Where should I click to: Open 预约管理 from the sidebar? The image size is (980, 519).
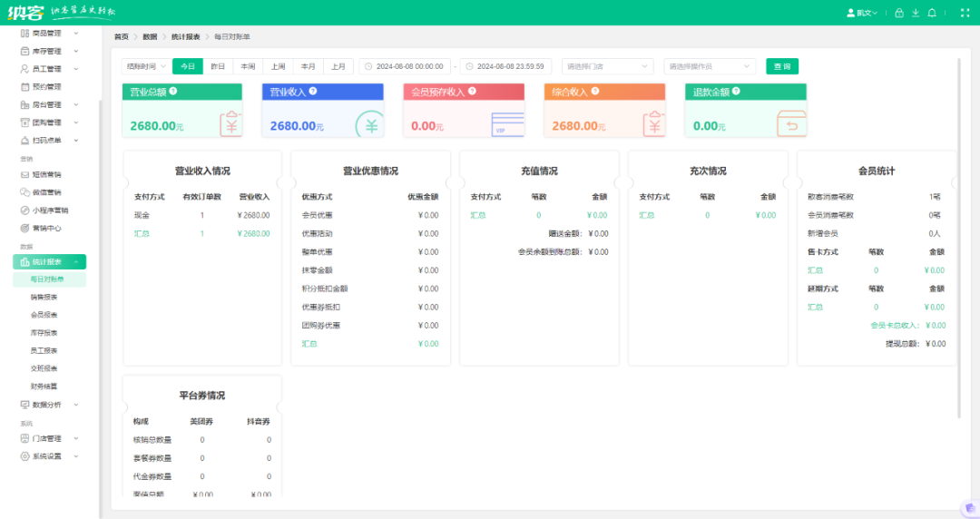(x=47, y=87)
